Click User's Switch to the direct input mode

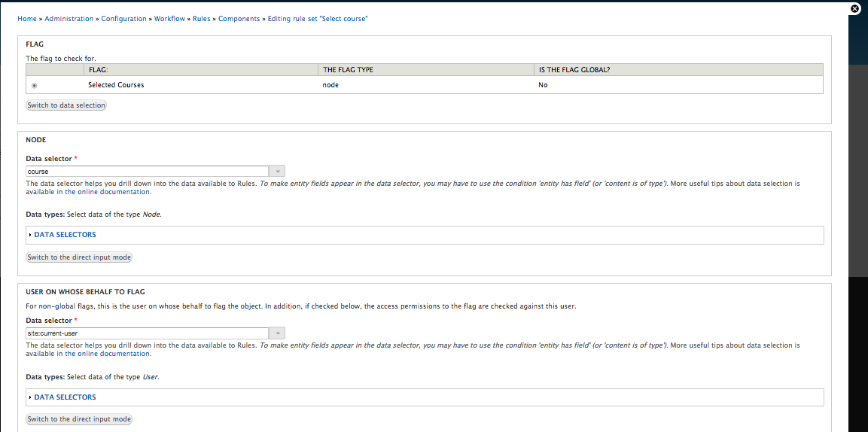(79, 419)
